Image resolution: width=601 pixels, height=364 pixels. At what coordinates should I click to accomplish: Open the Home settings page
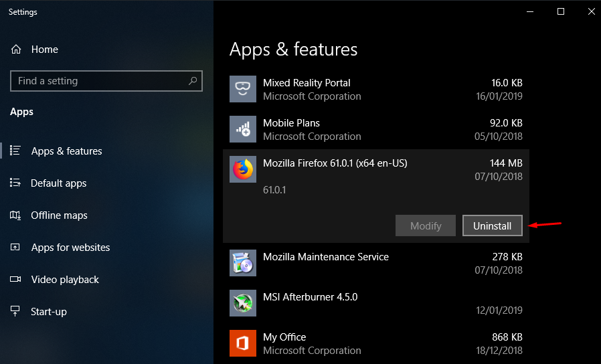tap(45, 49)
